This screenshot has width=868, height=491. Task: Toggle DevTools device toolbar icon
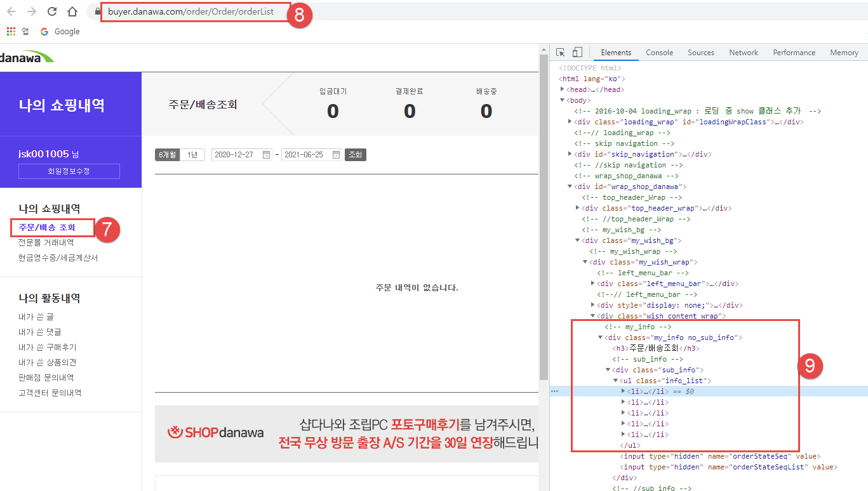click(577, 53)
